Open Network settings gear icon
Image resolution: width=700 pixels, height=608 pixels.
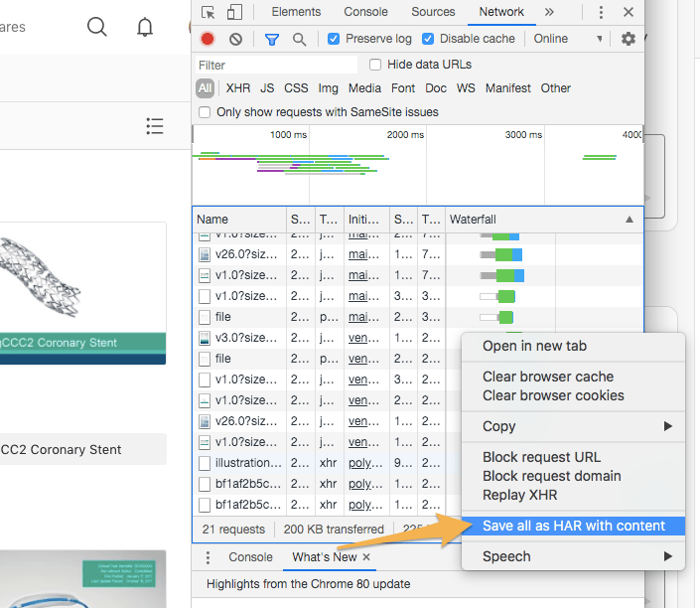[629, 39]
